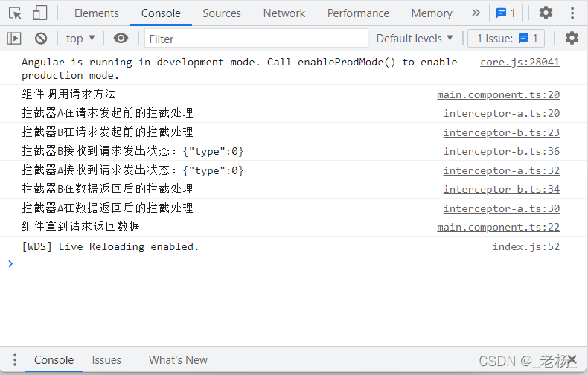Image resolution: width=588 pixels, height=375 pixels.
Task: Open the three-dot customize DevTools menu
Action: pos(572,13)
